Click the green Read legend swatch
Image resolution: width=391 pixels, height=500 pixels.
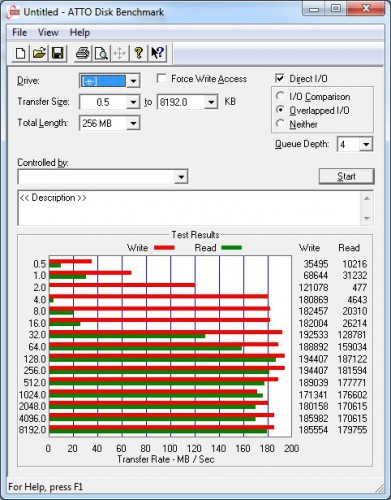[x=231, y=248]
